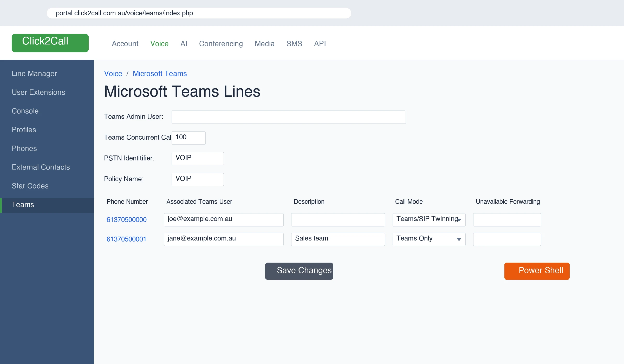Open the Media menu
The image size is (624, 364).
coord(265,43)
